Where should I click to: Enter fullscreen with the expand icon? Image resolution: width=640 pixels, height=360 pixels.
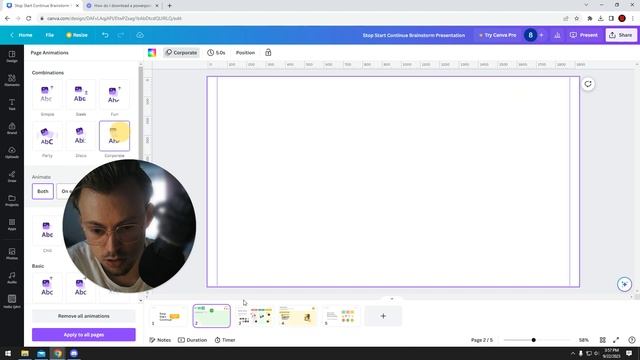tap(616, 340)
